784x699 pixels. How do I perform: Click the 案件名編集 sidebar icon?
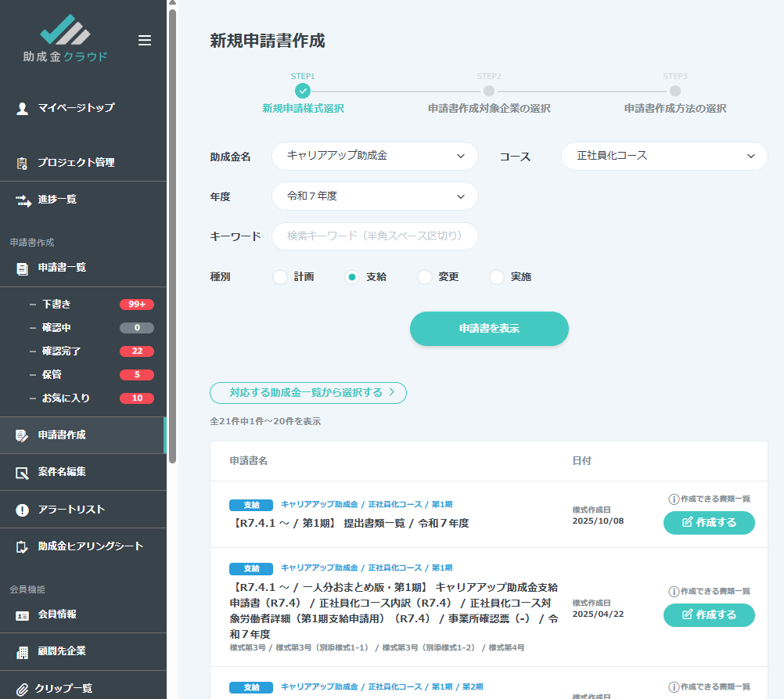[22, 472]
